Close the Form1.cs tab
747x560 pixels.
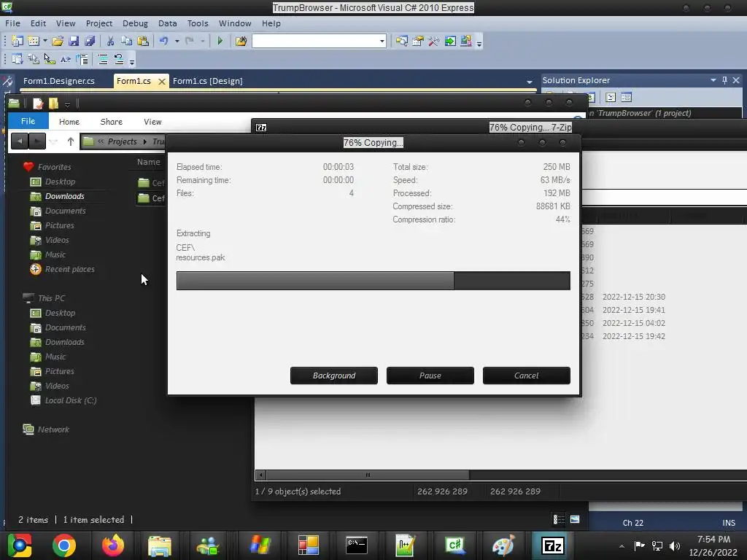click(x=162, y=82)
